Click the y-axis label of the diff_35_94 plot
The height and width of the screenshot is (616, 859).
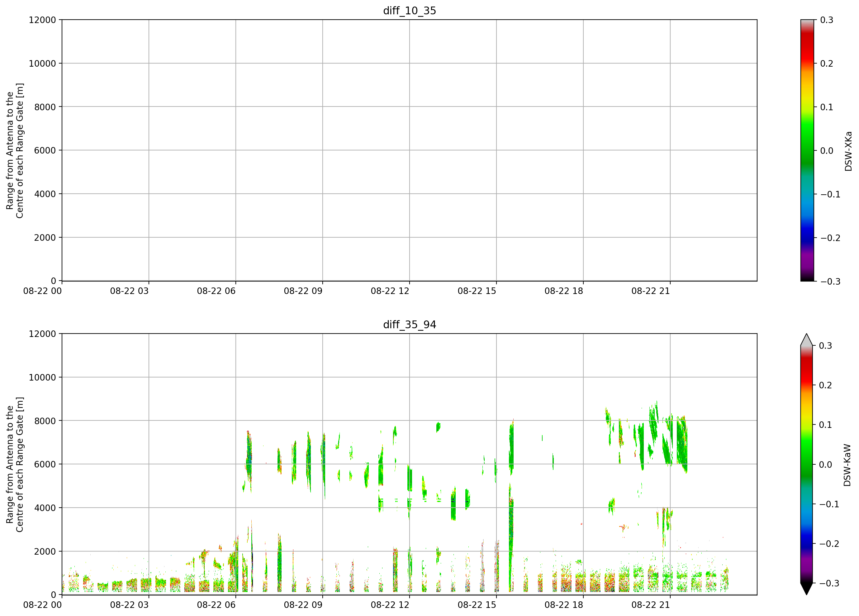(15, 465)
